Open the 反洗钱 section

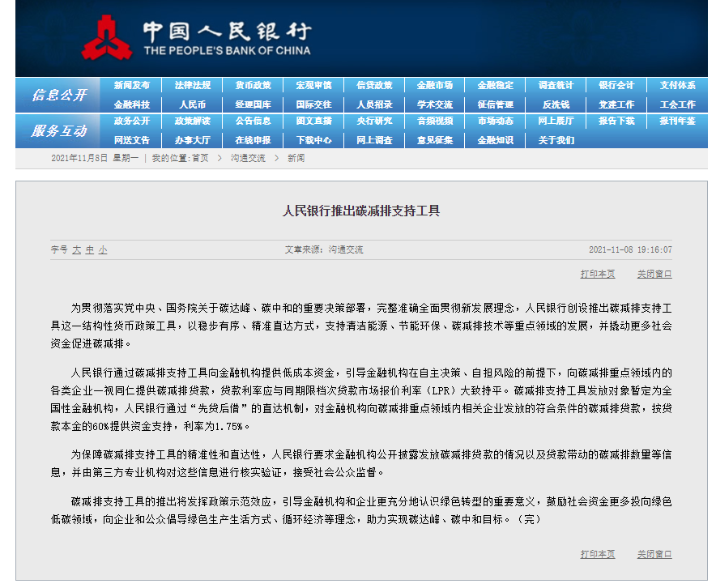tap(556, 104)
